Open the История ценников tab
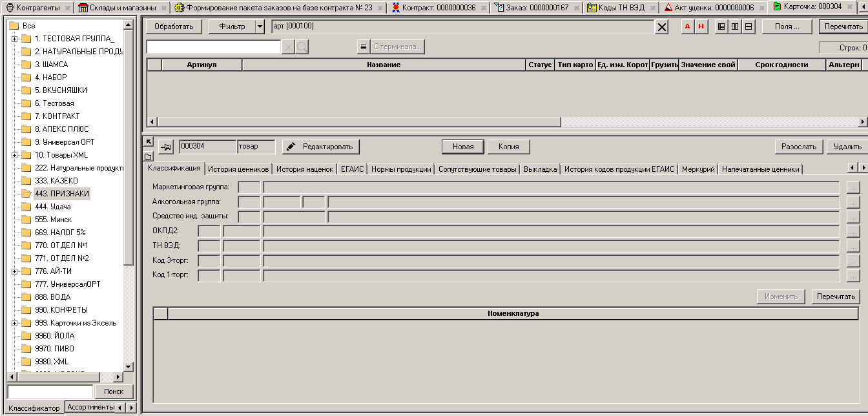This screenshot has width=868, height=416. (238, 169)
